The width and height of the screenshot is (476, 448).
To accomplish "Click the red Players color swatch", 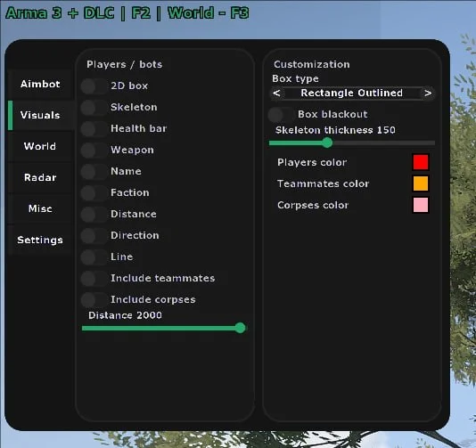I will pyautogui.click(x=421, y=162).
